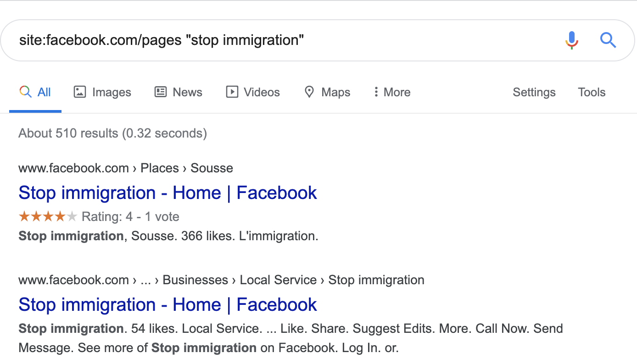Switch to the Images results tab
This screenshot has width=637, height=364.
(x=112, y=92)
